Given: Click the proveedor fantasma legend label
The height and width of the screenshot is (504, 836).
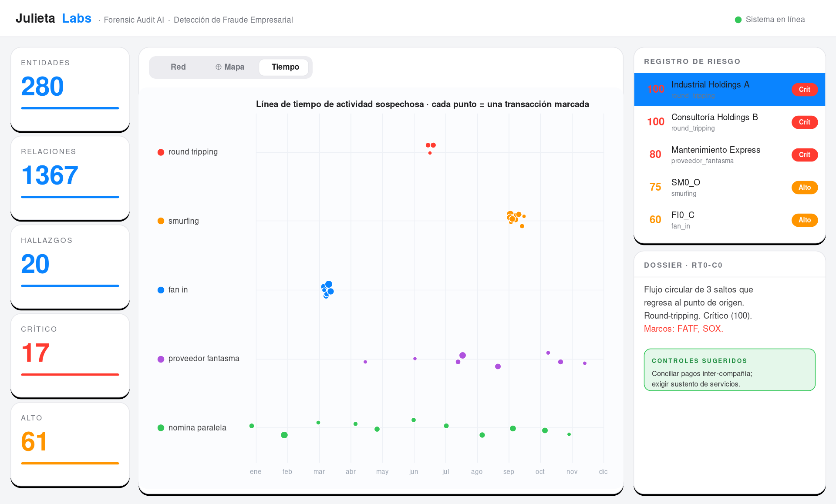Looking at the screenshot, I should pos(204,359).
